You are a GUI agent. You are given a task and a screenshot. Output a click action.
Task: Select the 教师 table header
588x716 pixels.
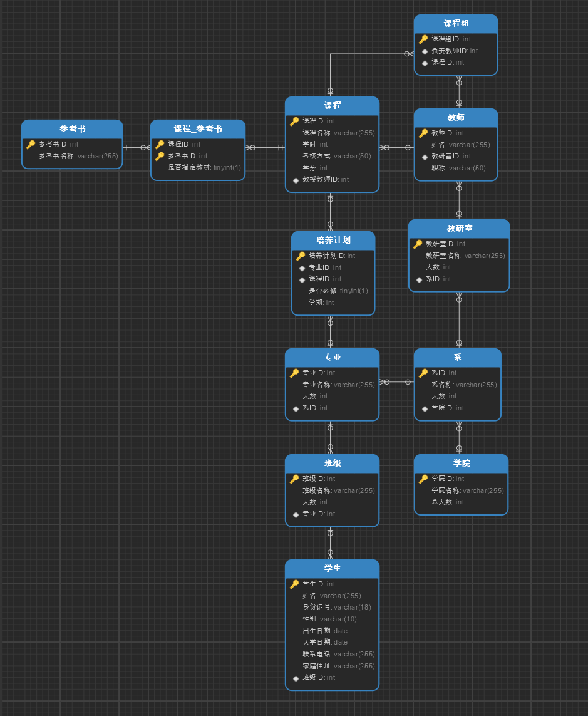(x=456, y=118)
